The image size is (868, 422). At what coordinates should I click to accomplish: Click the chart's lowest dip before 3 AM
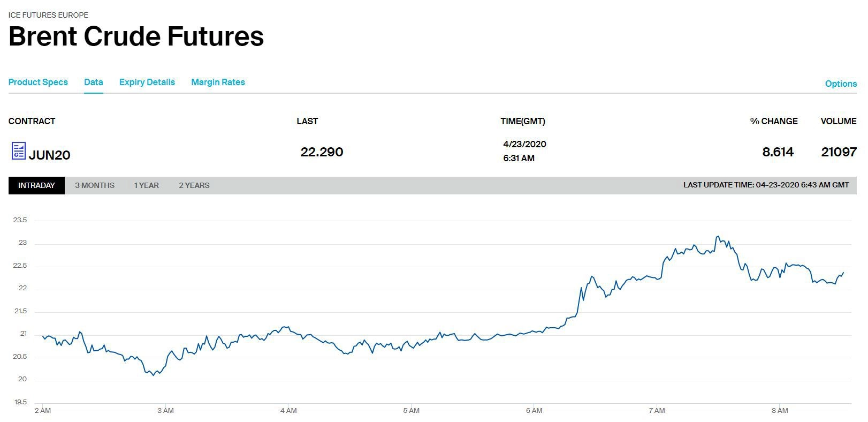pos(154,375)
